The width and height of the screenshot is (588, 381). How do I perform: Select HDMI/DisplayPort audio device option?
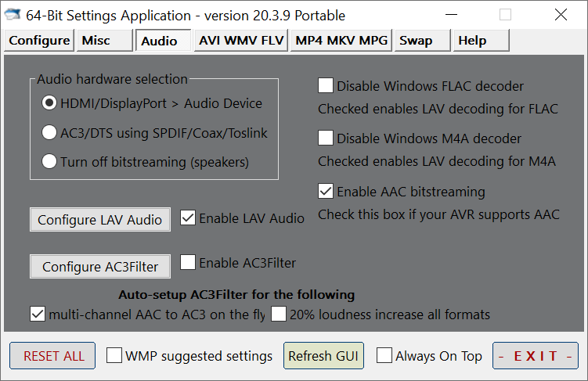[49, 103]
